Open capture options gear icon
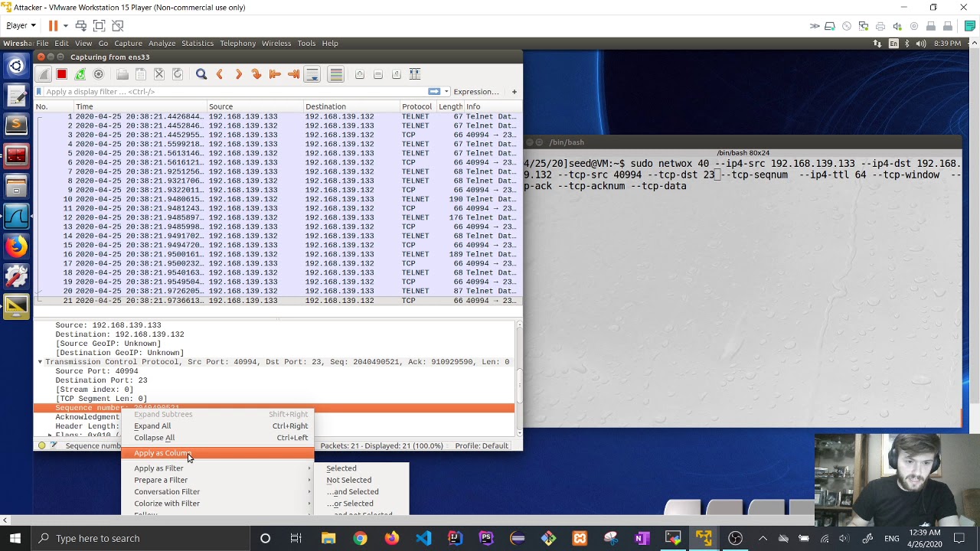 click(98, 74)
